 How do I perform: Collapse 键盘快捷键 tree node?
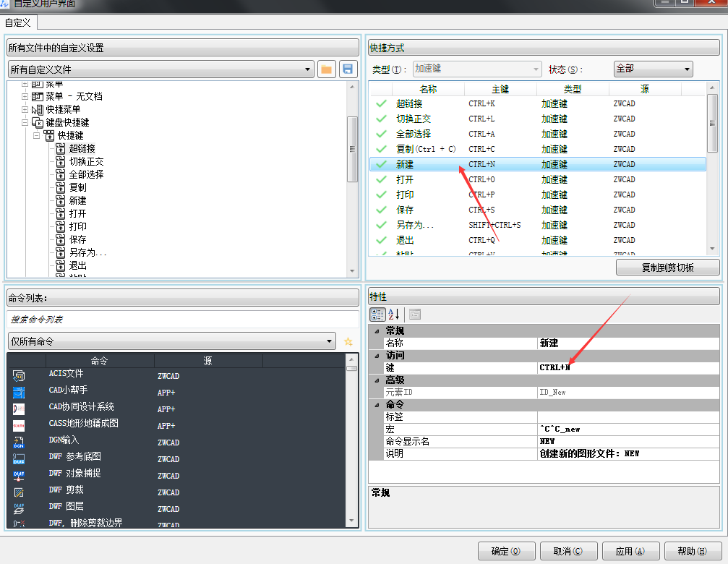coord(25,122)
